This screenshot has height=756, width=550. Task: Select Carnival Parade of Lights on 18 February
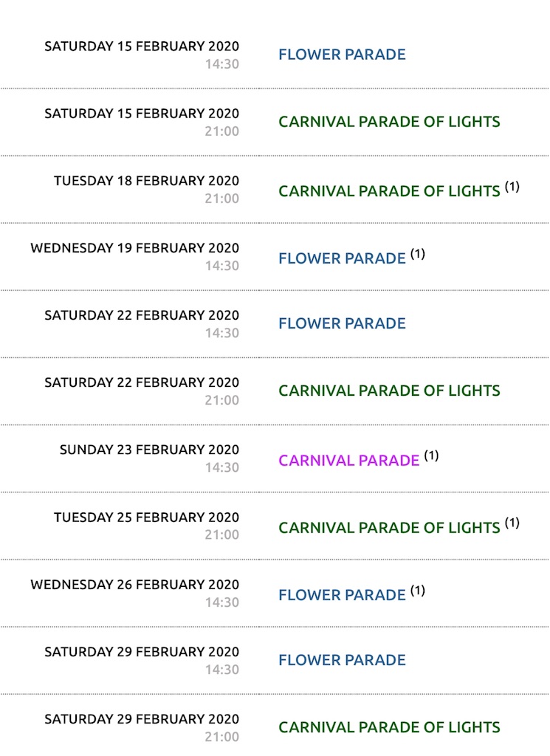[x=389, y=191]
